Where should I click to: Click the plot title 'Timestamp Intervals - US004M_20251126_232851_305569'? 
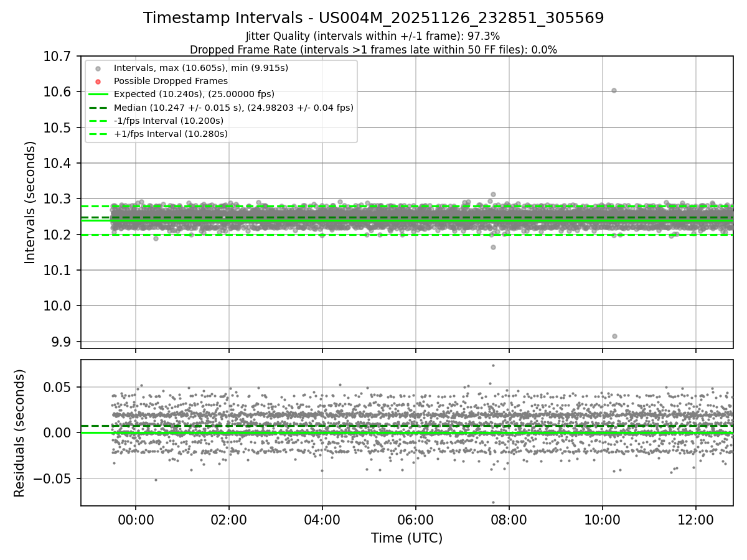tap(374, 18)
